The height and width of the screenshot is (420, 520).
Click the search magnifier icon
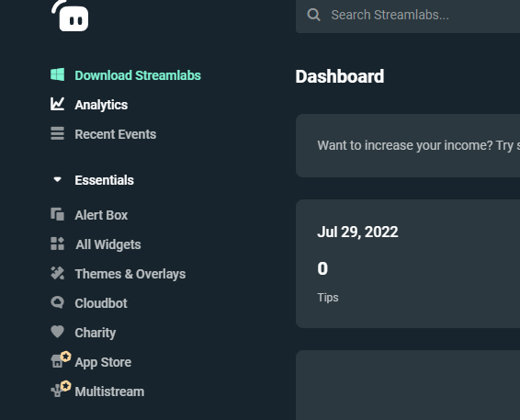tap(313, 15)
